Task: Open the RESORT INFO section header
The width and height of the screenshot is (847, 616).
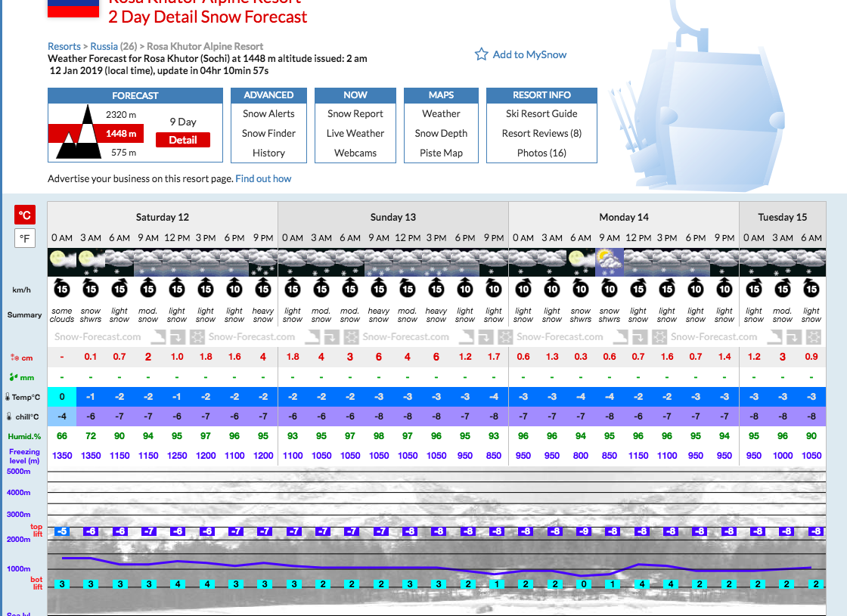Action: (541, 95)
